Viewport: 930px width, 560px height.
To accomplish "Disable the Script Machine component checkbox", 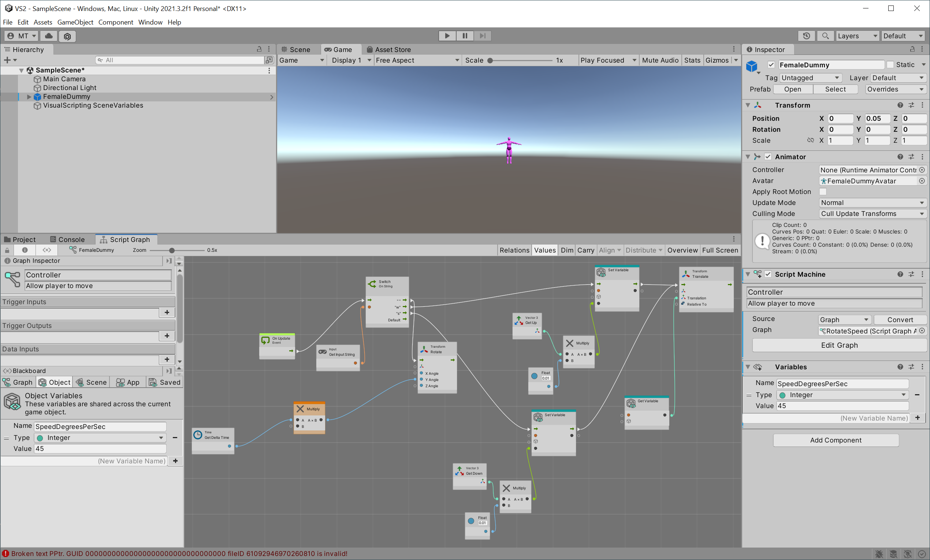I will coord(768,275).
